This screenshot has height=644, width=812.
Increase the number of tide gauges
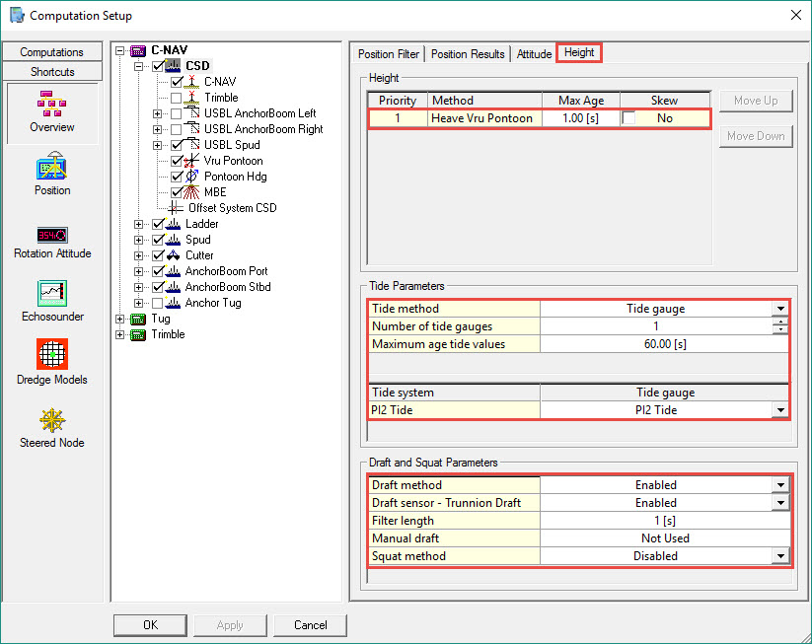[780, 322]
